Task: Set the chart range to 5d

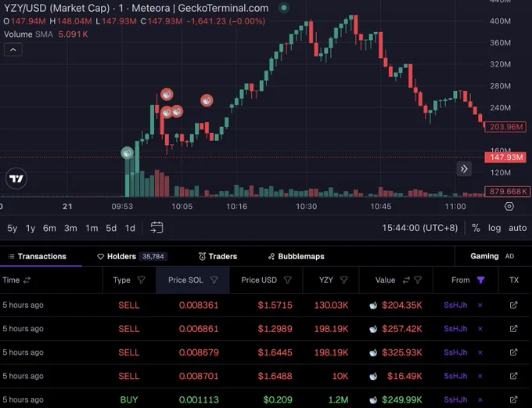Action: pos(111,228)
